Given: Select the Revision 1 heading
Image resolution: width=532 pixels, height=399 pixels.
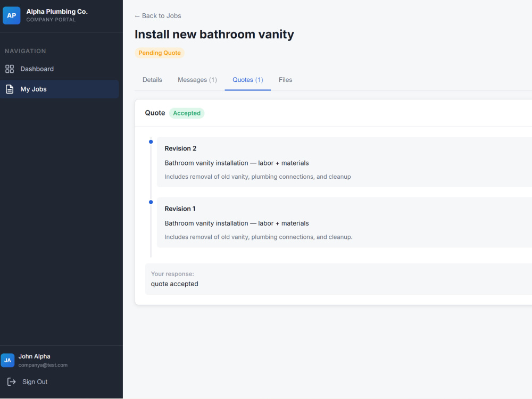Looking at the screenshot, I should pos(180,209).
